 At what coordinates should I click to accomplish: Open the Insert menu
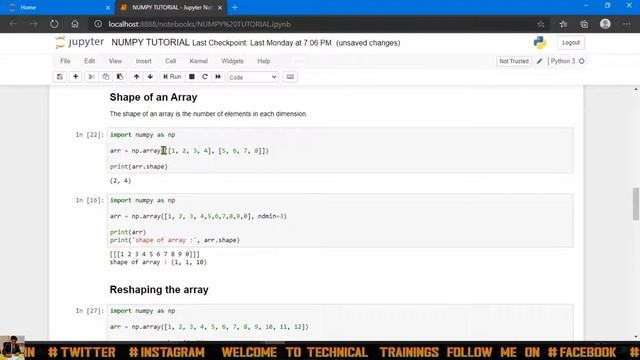pos(143,61)
